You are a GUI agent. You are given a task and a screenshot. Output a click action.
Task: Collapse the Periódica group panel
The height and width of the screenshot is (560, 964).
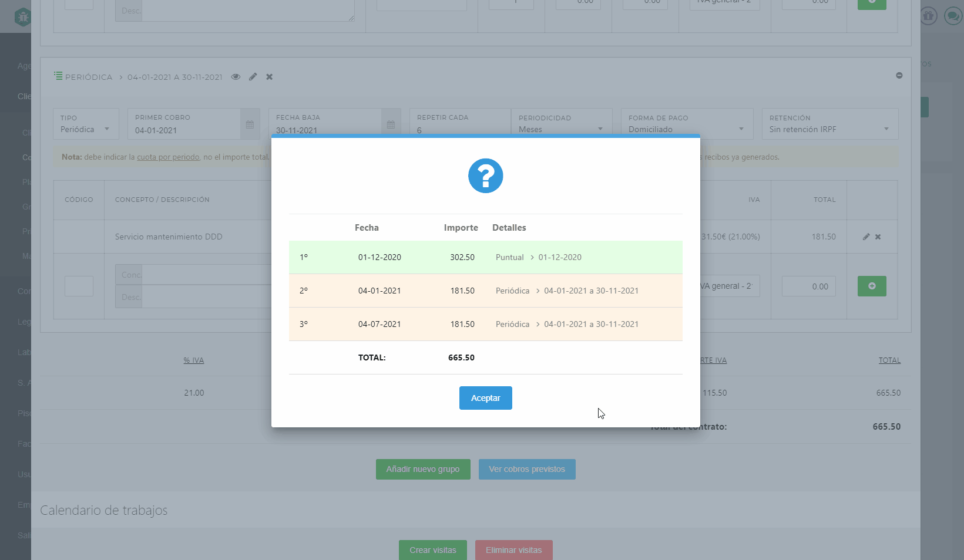[899, 76]
